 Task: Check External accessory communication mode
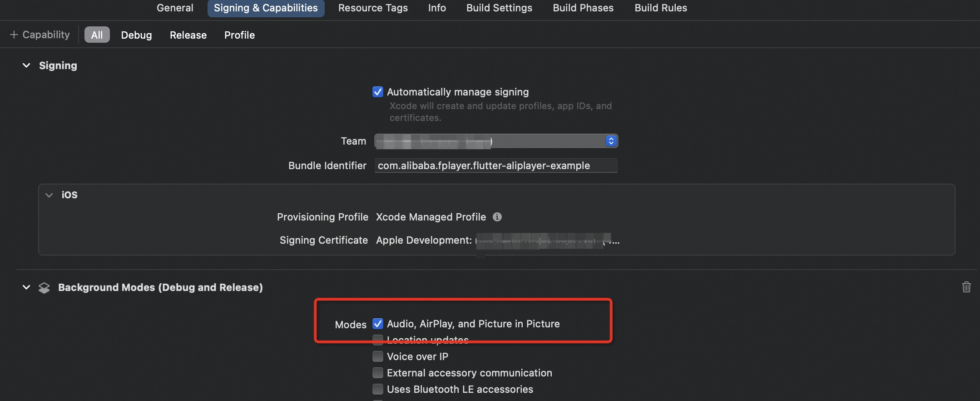377,373
